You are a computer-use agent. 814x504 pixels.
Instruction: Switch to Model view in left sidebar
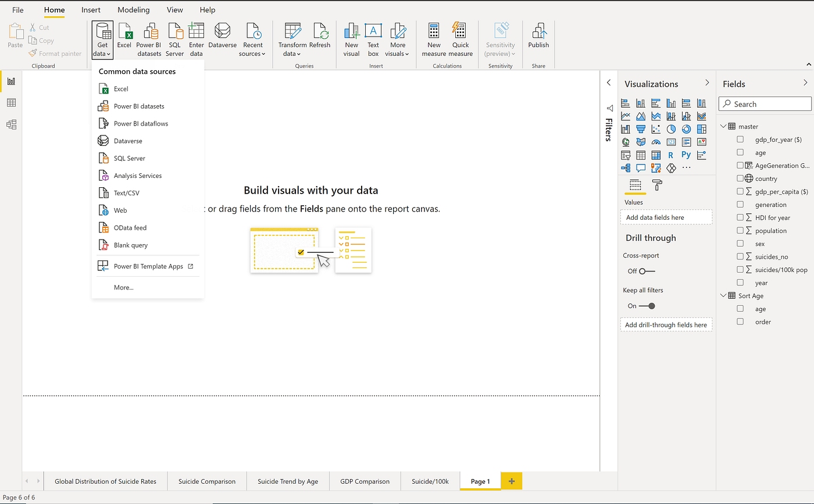pos(11,124)
